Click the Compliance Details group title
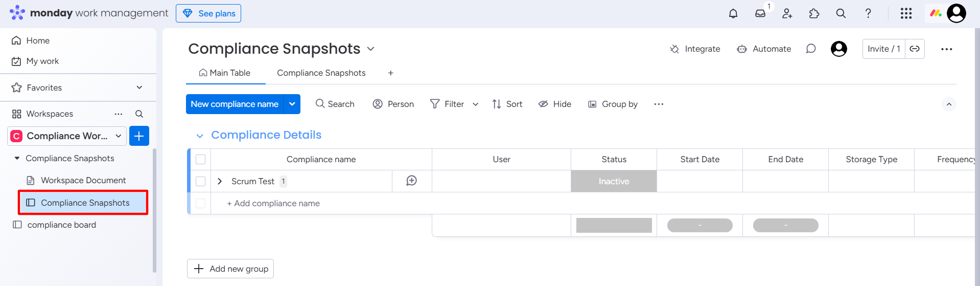This screenshot has height=286, width=980. [x=266, y=135]
